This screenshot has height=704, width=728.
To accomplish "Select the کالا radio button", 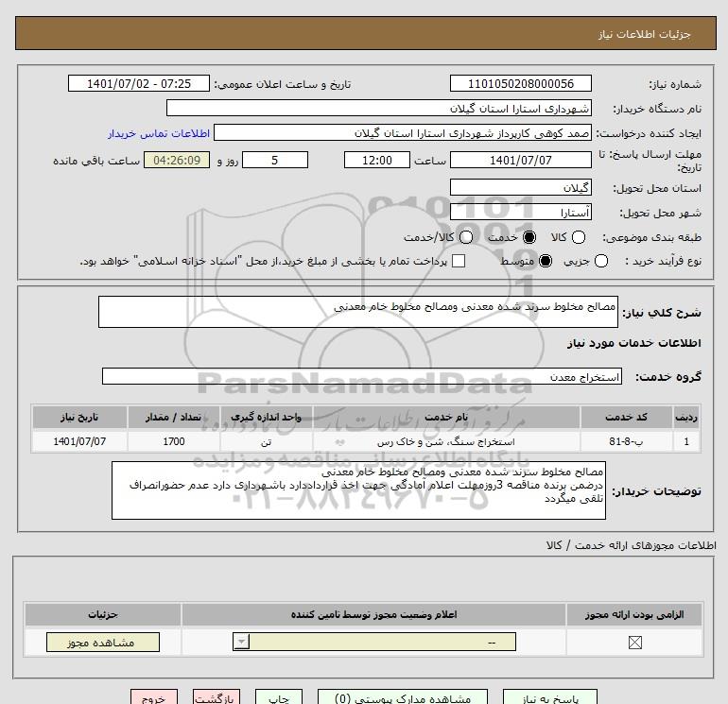I will coord(579,237).
